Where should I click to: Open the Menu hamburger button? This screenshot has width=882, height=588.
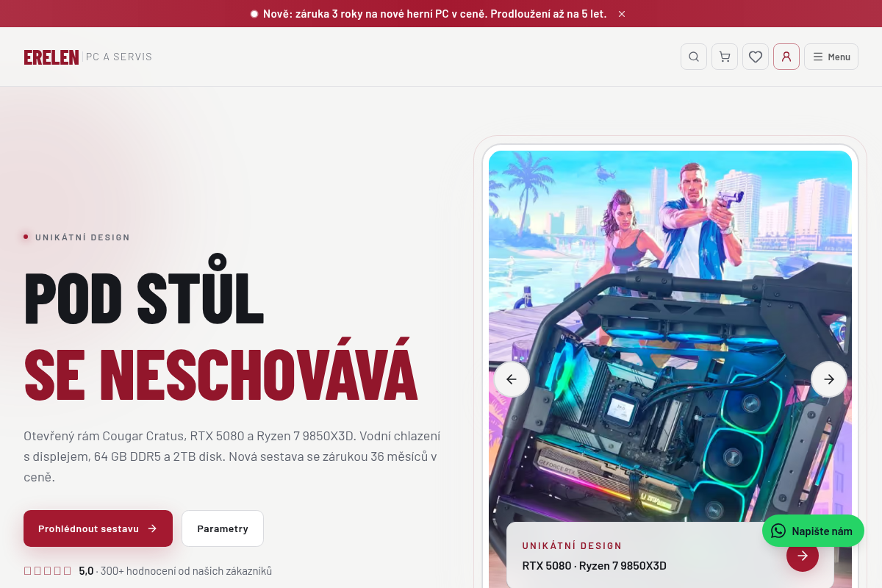(831, 57)
